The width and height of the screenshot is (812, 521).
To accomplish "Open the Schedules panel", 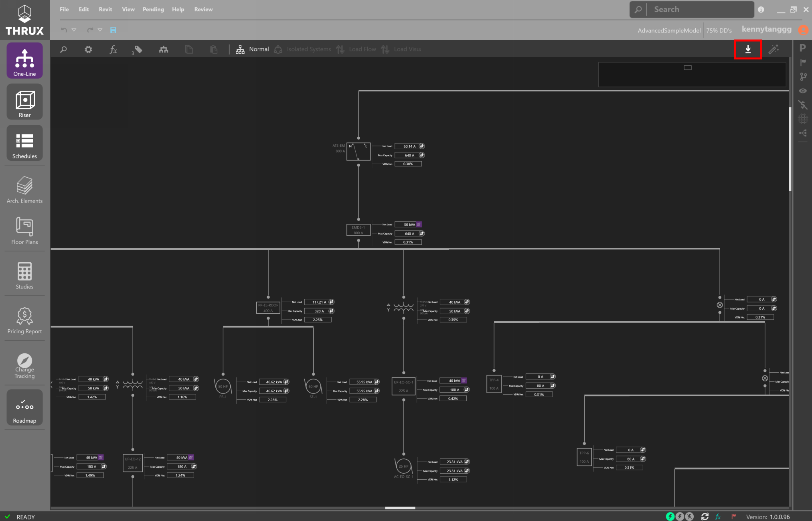I will point(24,143).
